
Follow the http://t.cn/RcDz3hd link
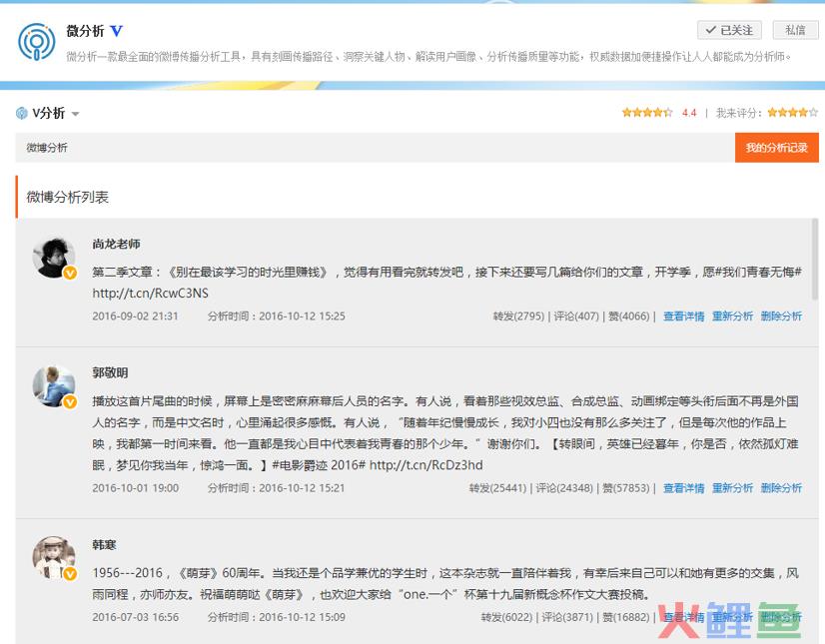426,465
